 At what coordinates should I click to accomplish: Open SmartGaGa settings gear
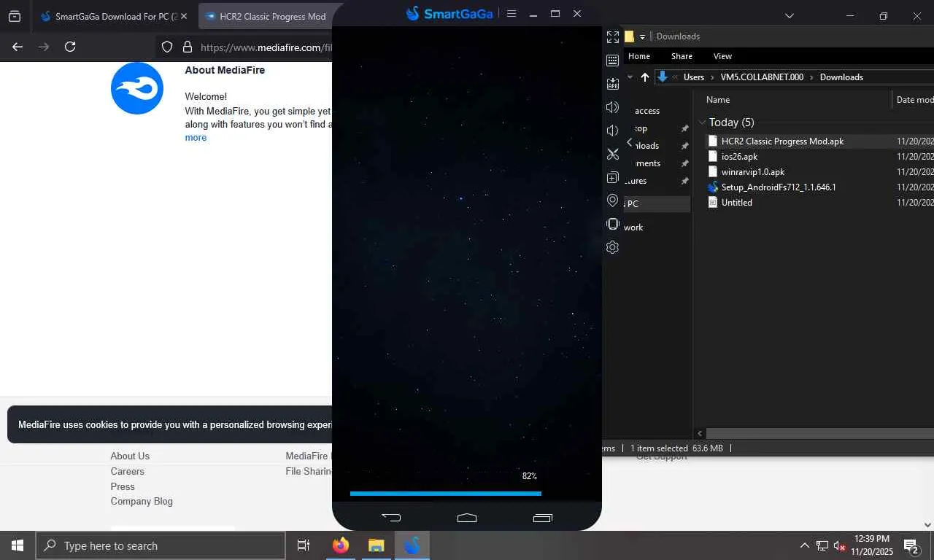(x=613, y=247)
